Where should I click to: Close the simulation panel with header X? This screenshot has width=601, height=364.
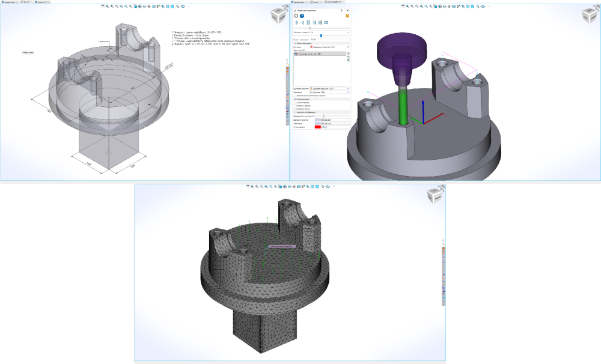tap(347, 10)
